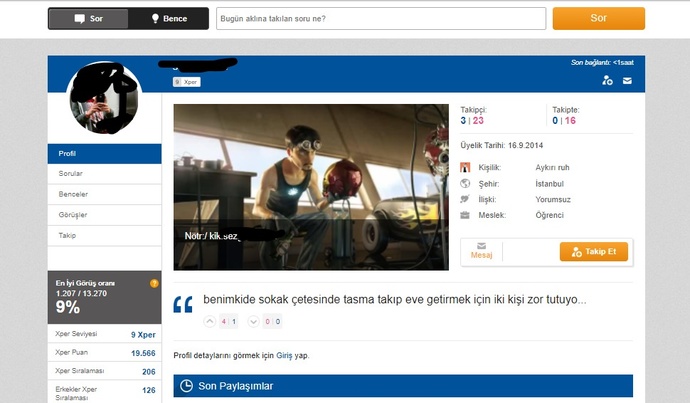Image resolution: width=690 pixels, height=403 pixels.
Task: Click the Kişilik personality icon
Action: [465, 168]
